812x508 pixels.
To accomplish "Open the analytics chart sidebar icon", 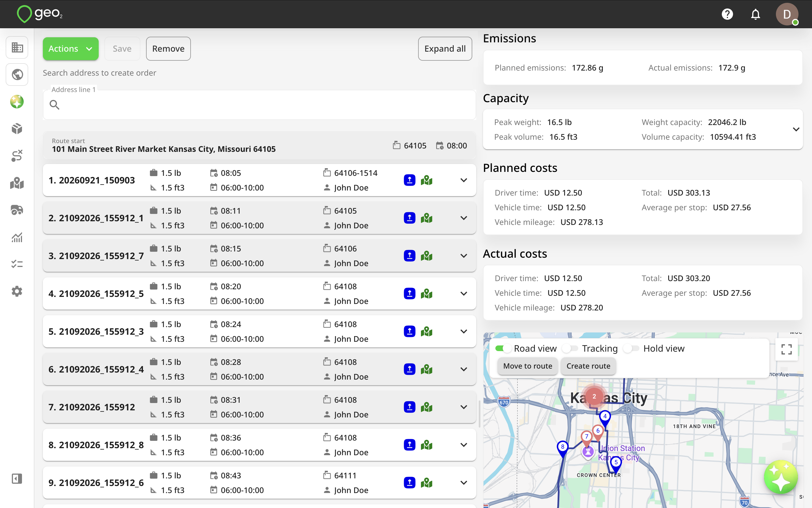I will click(17, 237).
